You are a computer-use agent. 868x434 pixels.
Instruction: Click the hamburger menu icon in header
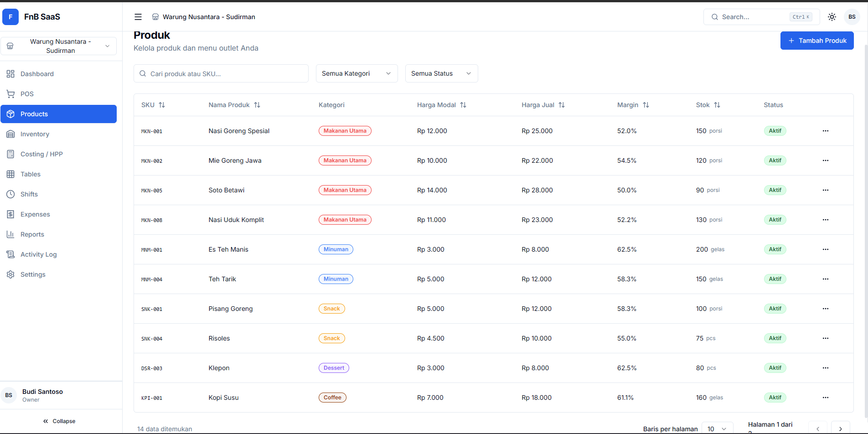(138, 17)
